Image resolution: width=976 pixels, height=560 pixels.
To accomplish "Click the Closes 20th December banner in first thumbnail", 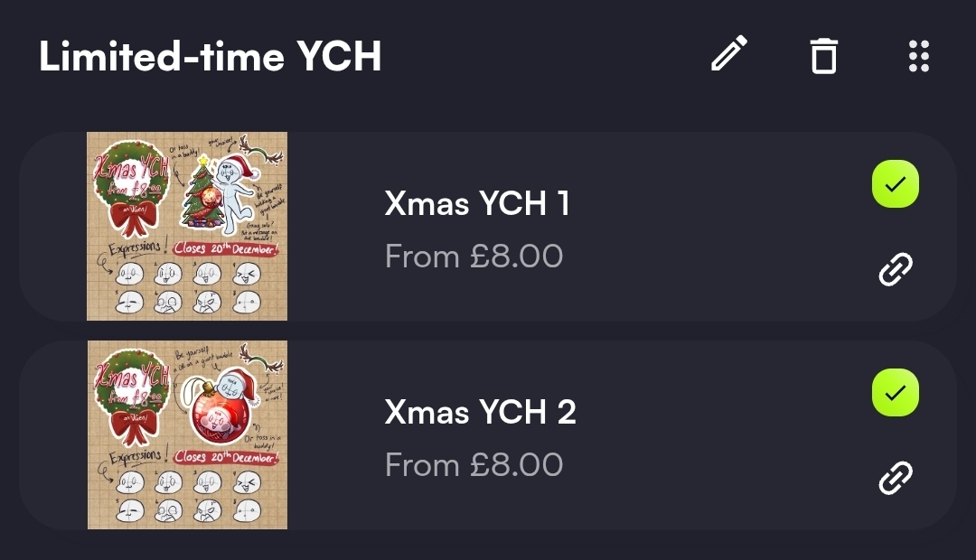I will pos(226,250).
